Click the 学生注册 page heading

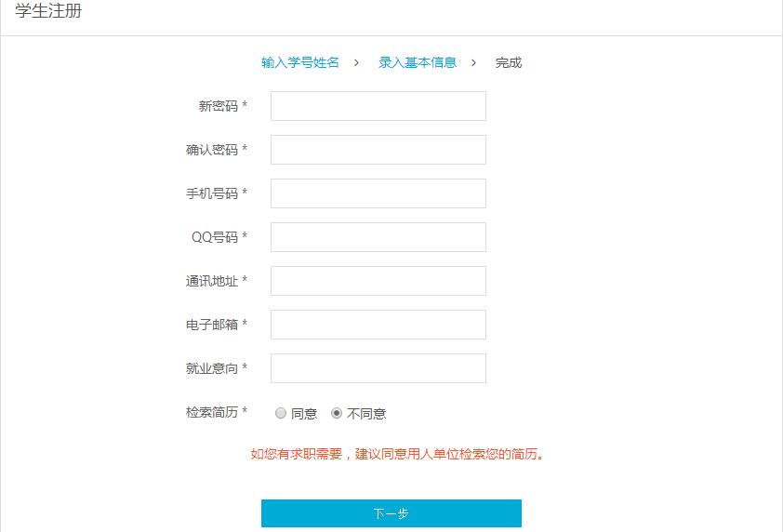coord(48,12)
